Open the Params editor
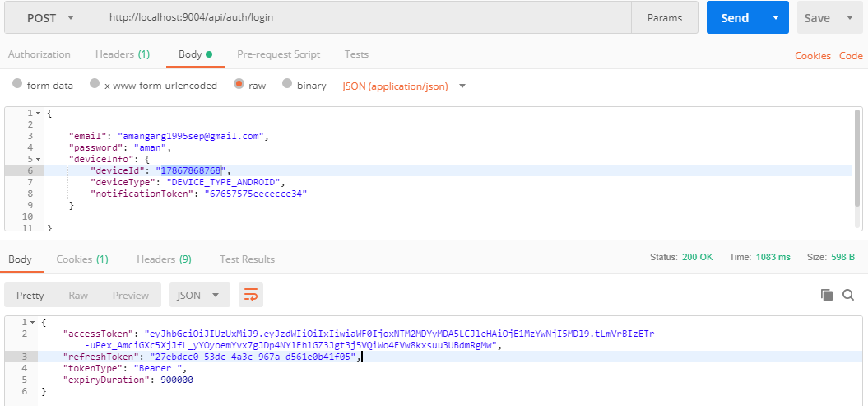The width and height of the screenshot is (868, 406). (665, 18)
